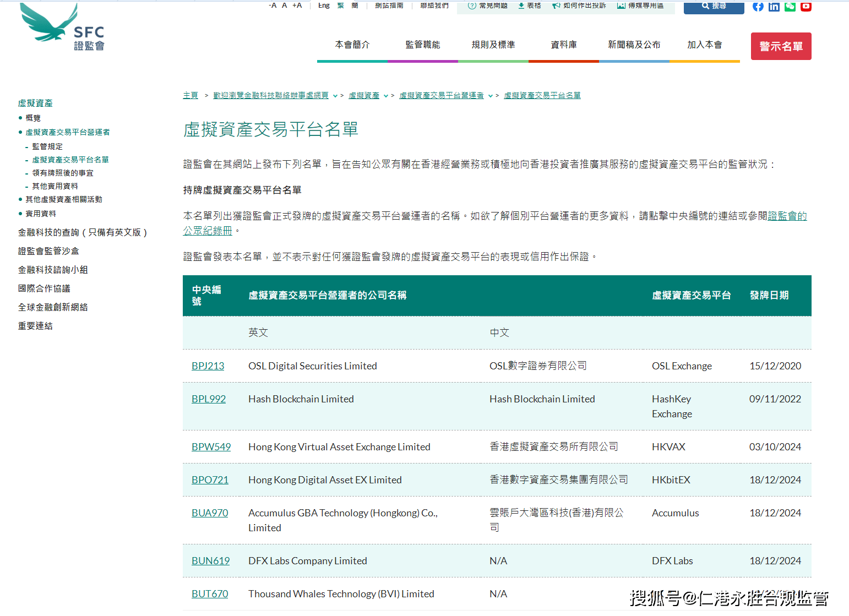Open 虛擬資產交易平台營運者 breadcrumb link
Image resolution: width=849 pixels, height=616 pixels.
pos(442,95)
